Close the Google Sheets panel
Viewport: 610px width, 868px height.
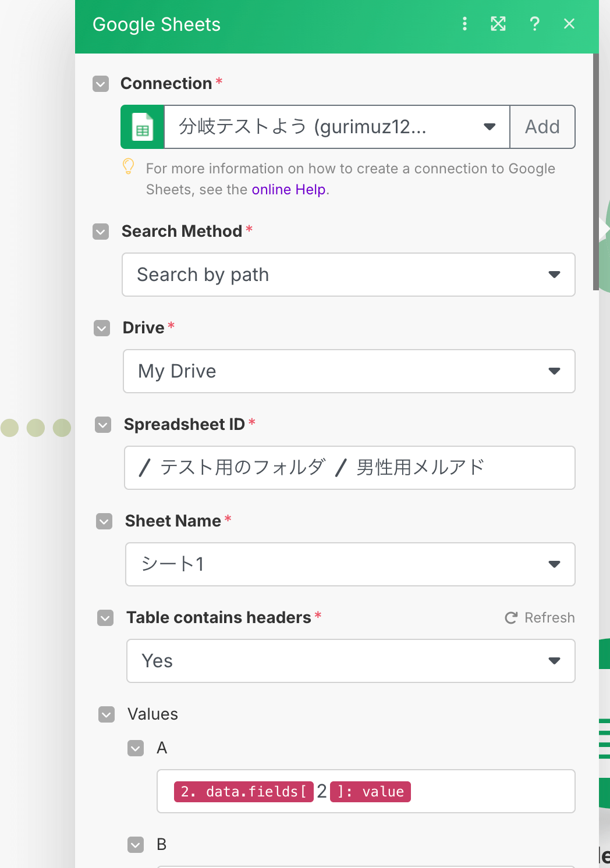pyautogui.click(x=569, y=24)
